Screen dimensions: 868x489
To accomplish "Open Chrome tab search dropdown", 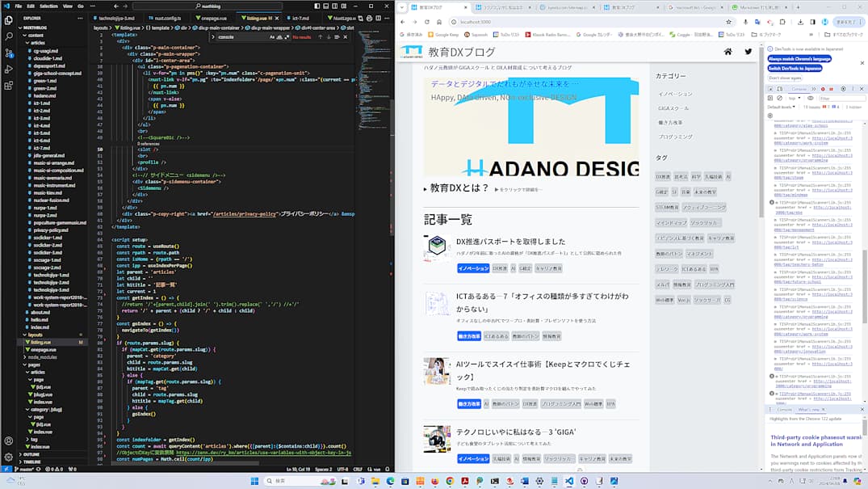I will click(402, 7).
